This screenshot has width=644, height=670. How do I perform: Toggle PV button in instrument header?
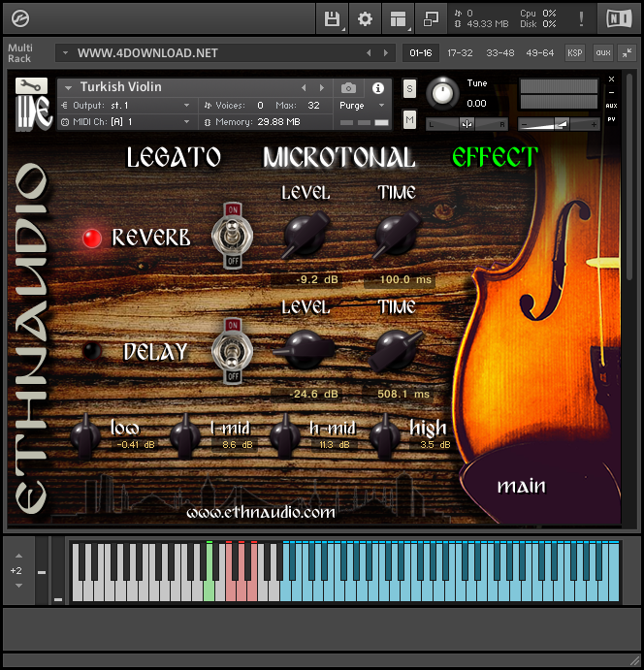pos(612,119)
